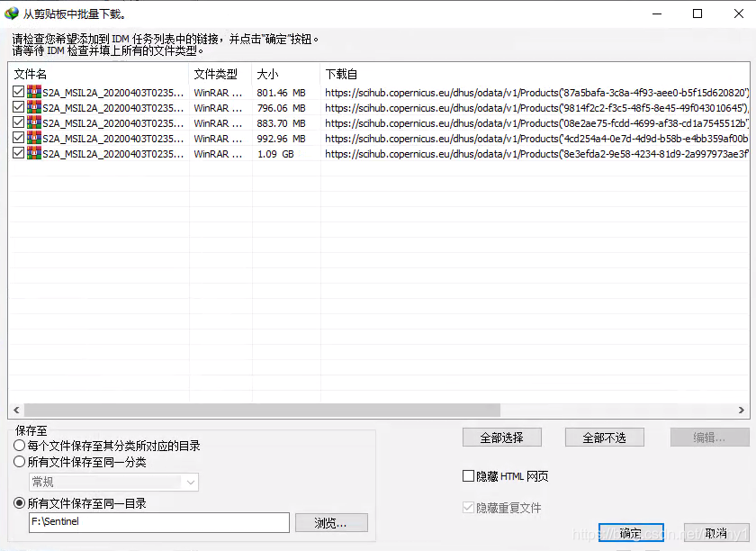The height and width of the screenshot is (551, 756).
Task: Click WinRAR icon of the 992.96 MB file
Action: click(34, 138)
